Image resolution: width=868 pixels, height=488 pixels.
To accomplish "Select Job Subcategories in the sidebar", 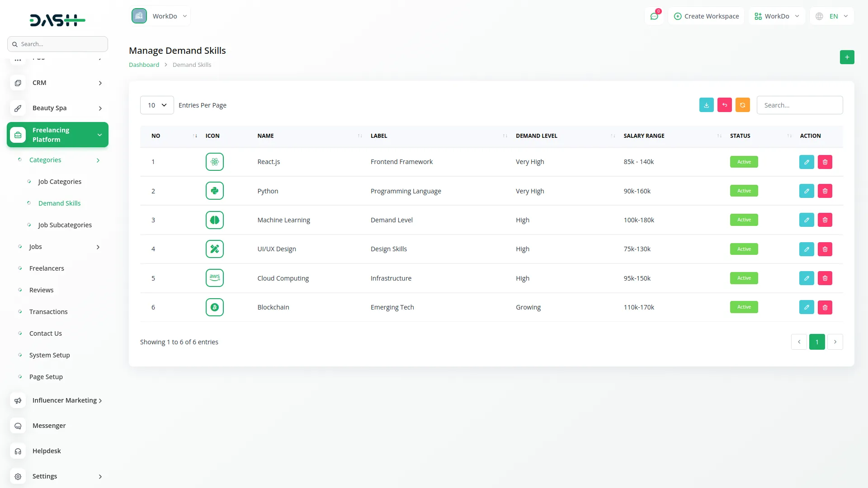I will coord(65,225).
